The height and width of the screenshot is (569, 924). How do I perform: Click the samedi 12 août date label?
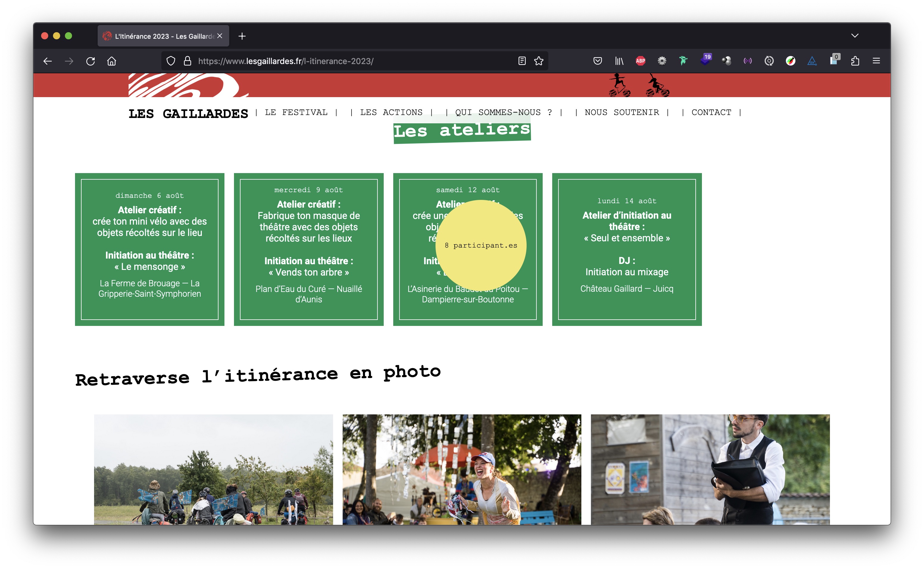coord(468,190)
